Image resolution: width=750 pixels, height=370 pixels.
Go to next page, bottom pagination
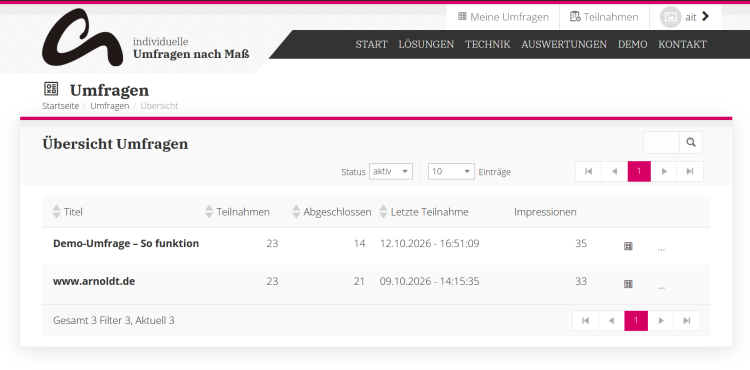coord(661,321)
